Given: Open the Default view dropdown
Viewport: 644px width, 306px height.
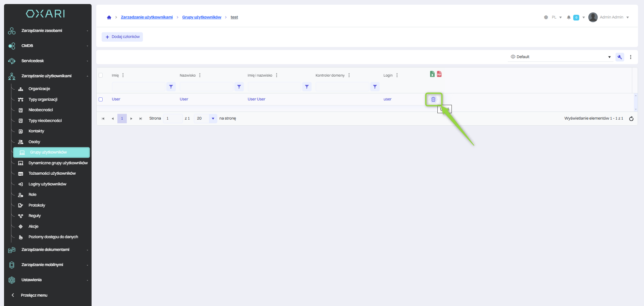Looking at the screenshot, I should pyautogui.click(x=560, y=57).
